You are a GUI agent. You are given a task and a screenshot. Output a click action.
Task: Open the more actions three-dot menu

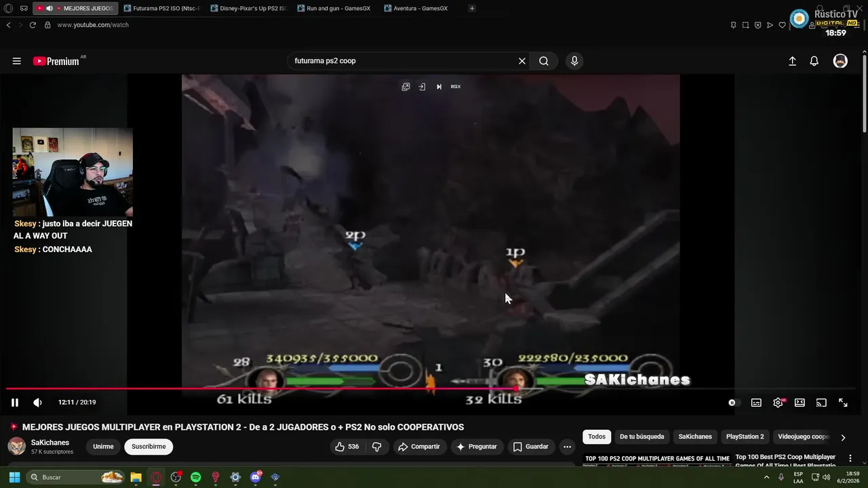[x=568, y=447]
